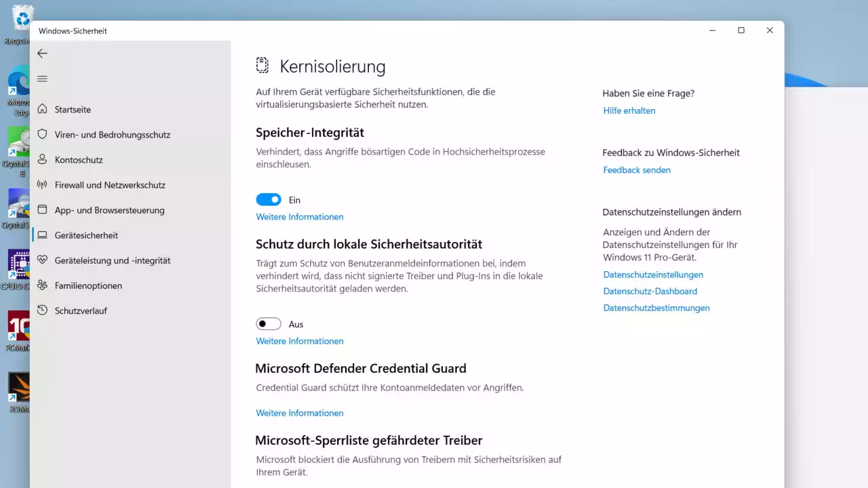The width and height of the screenshot is (868, 488).
Task: Click the Speicher-Integrität heading
Action: coord(310,132)
